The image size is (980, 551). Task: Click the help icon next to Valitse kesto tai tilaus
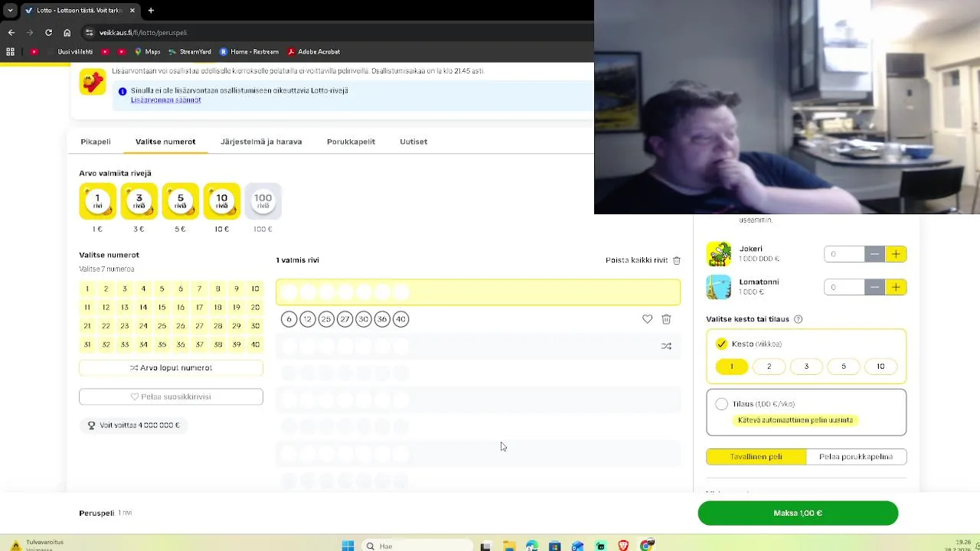point(798,319)
